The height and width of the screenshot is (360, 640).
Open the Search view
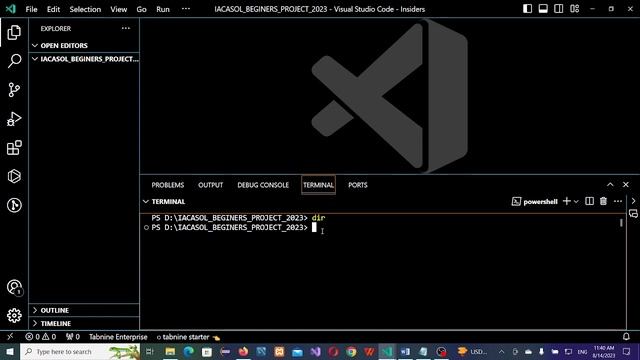[14, 61]
